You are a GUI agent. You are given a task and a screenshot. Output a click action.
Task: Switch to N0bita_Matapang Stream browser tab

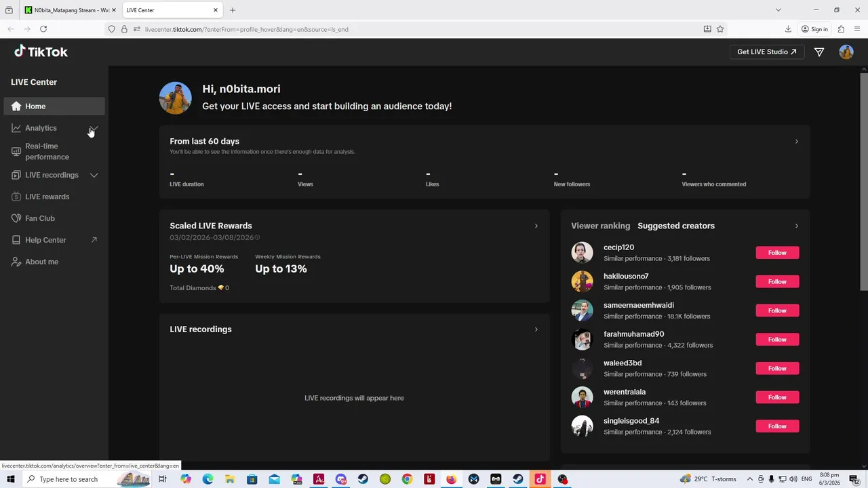pyautogui.click(x=70, y=10)
